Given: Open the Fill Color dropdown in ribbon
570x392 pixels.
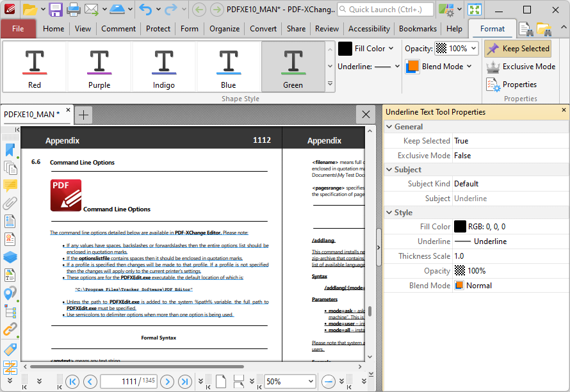Looking at the screenshot, I should (x=391, y=49).
